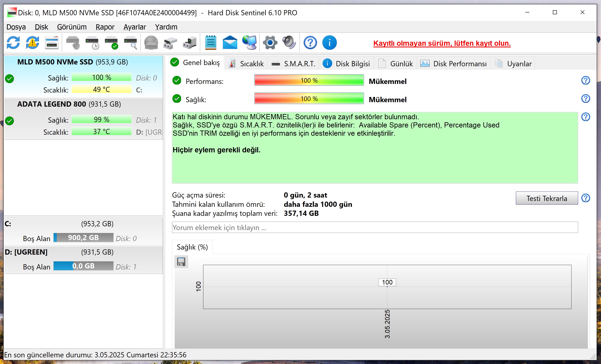Click the 99 % health bar of ADATA

[x=101, y=119]
